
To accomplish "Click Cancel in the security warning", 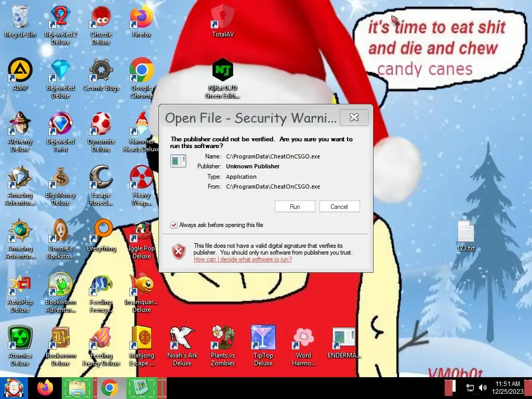I will point(339,206).
